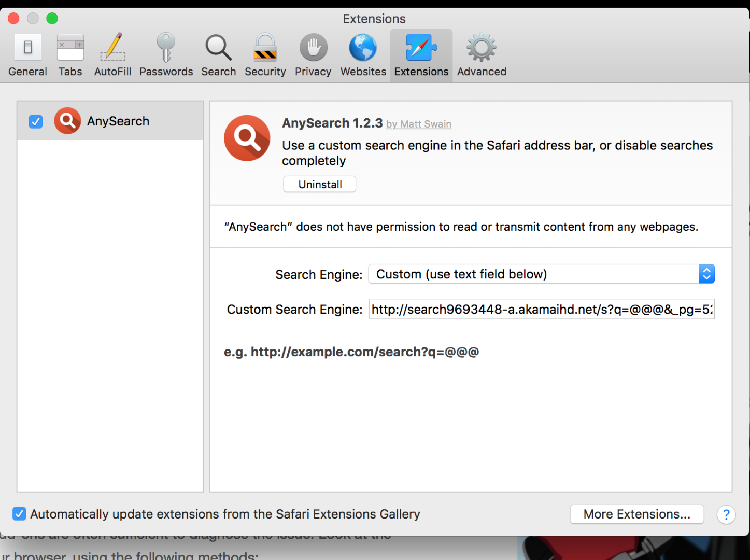Click the Custom Search Engine label

point(295,310)
